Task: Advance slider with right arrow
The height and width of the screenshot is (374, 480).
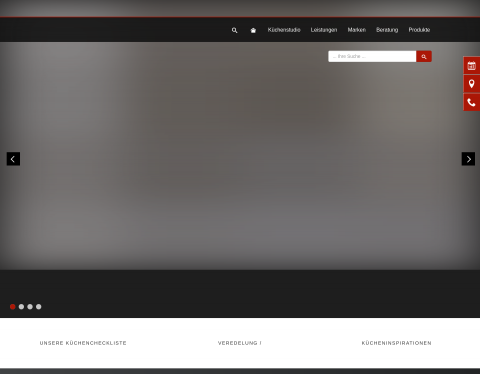Action: click(468, 159)
